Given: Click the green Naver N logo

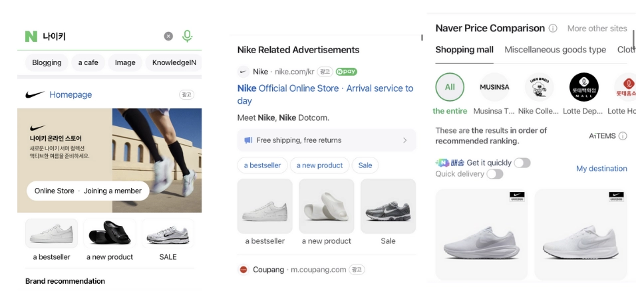Looking at the screenshot, I should coord(31,37).
